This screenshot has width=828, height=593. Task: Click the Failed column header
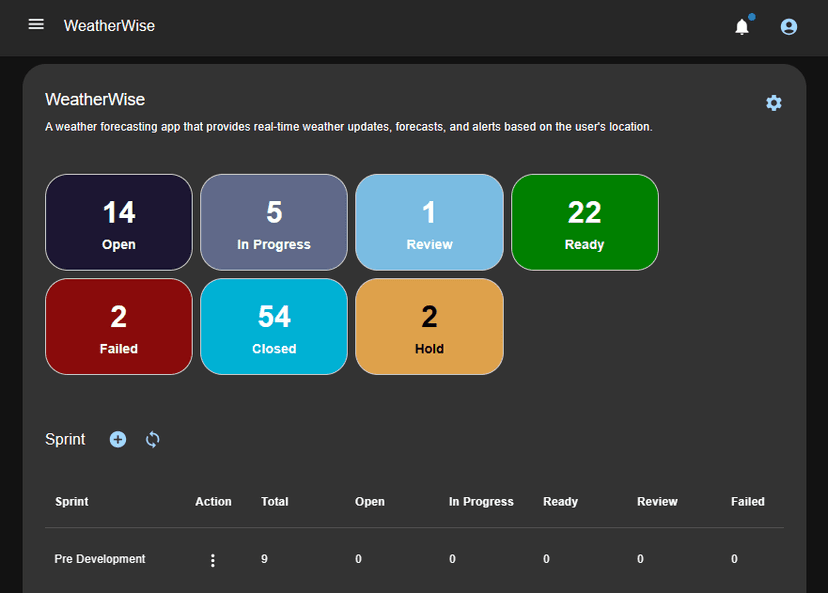pyautogui.click(x=747, y=502)
